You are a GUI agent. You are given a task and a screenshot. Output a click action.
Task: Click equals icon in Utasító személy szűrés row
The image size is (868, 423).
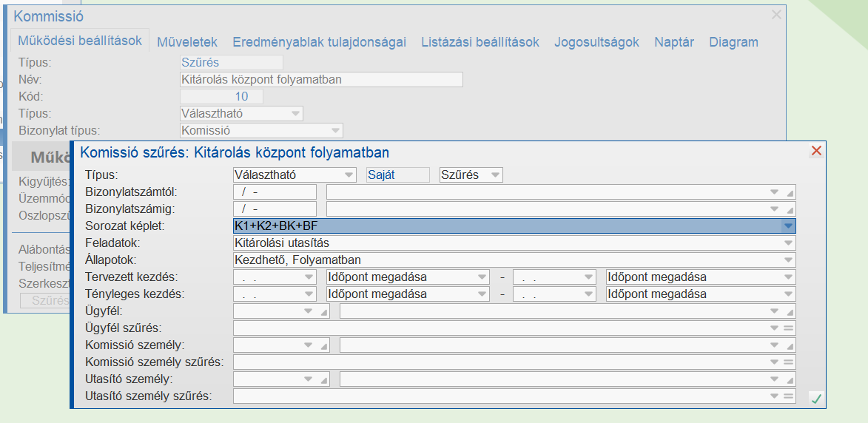pos(788,396)
